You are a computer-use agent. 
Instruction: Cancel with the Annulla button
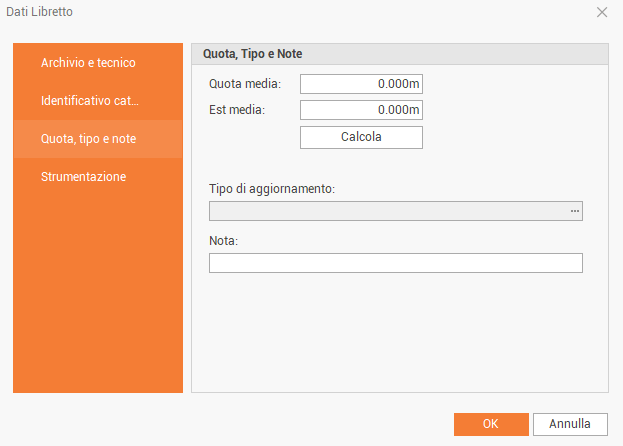click(570, 424)
